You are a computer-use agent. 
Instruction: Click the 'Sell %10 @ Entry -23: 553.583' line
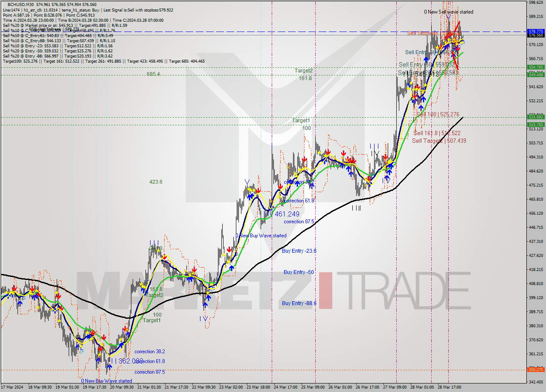tap(58, 46)
